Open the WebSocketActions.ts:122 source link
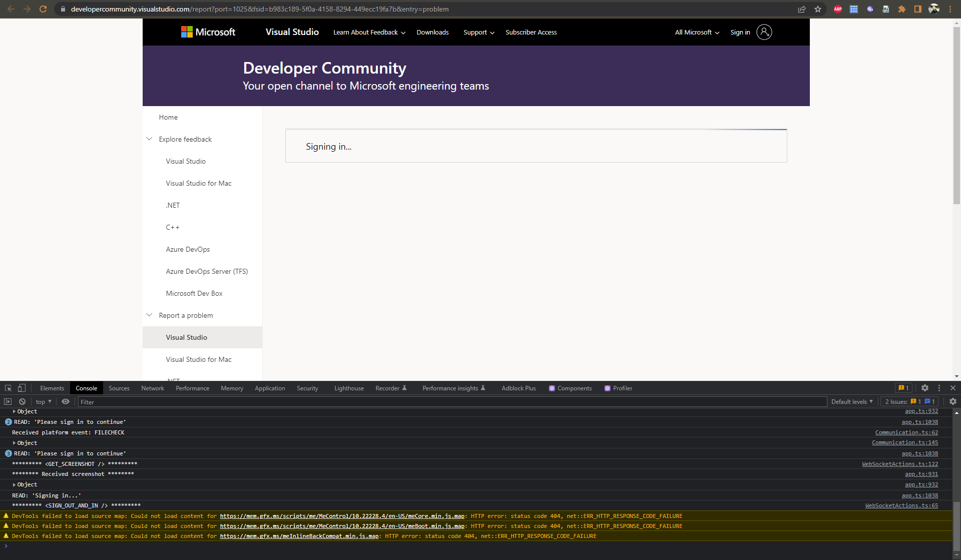This screenshot has width=961, height=560. (900, 464)
